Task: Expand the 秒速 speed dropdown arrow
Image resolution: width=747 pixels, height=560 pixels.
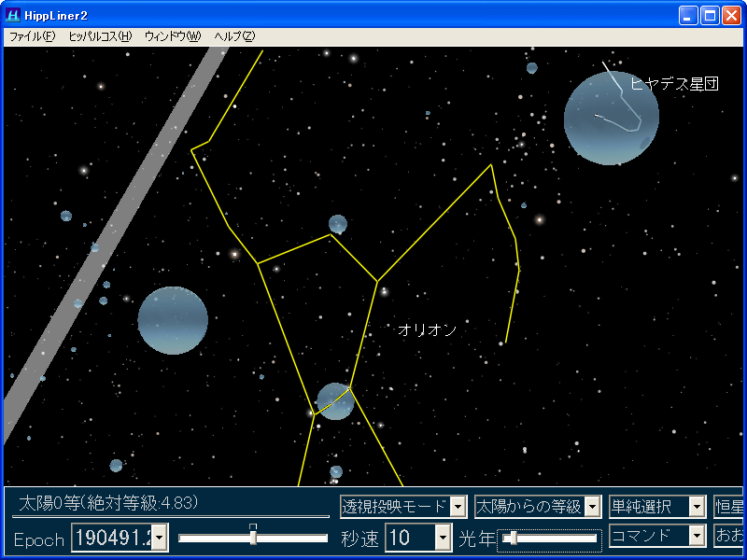Action: pos(444,538)
